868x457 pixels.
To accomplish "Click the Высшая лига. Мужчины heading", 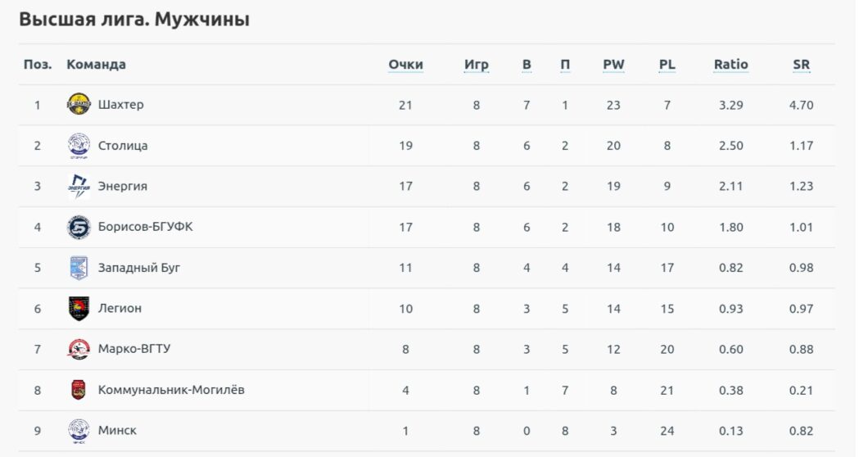I will pos(134,20).
